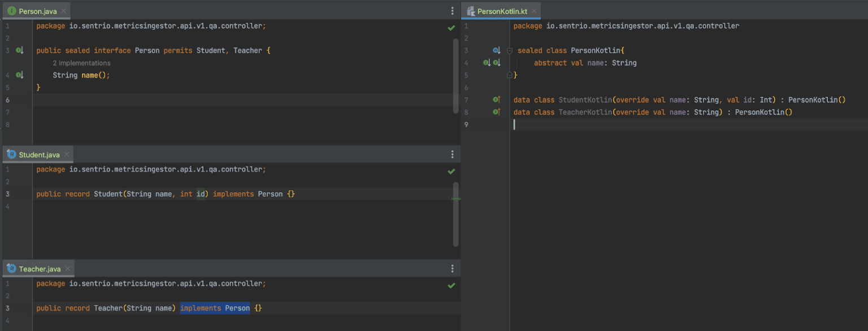Open the editor options kebab menu in Person.java pane
Viewport: 868px width, 331px height.
tap(452, 10)
